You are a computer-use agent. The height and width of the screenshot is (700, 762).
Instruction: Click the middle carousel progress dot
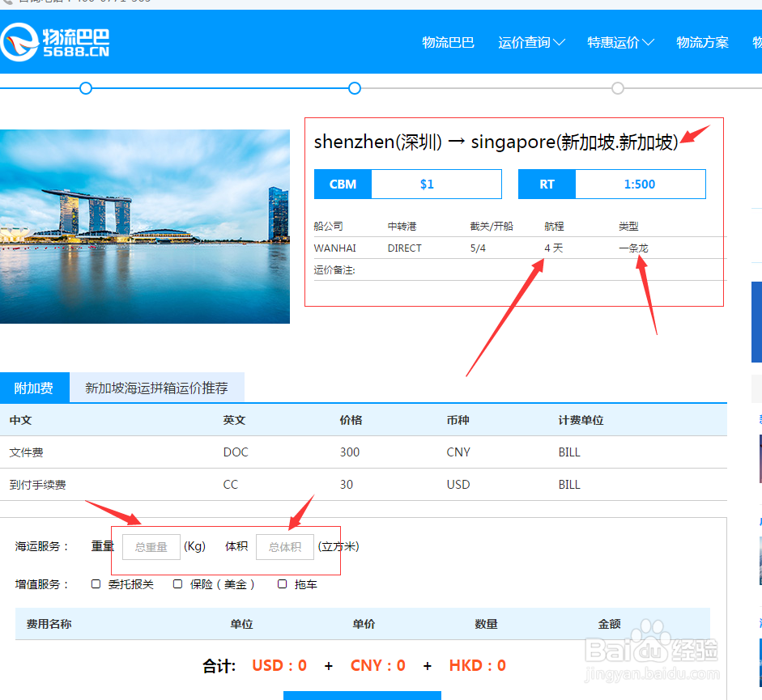tap(354, 88)
